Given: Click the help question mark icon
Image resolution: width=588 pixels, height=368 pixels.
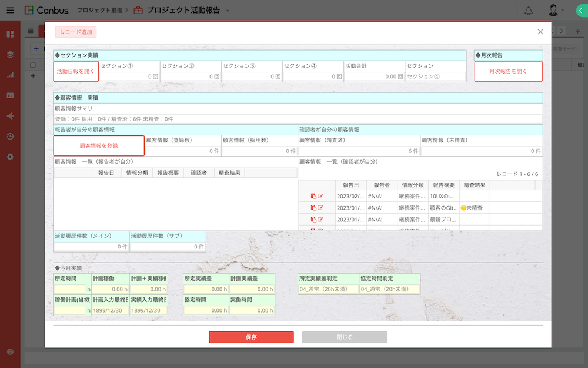Looking at the screenshot, I should 10,352.
